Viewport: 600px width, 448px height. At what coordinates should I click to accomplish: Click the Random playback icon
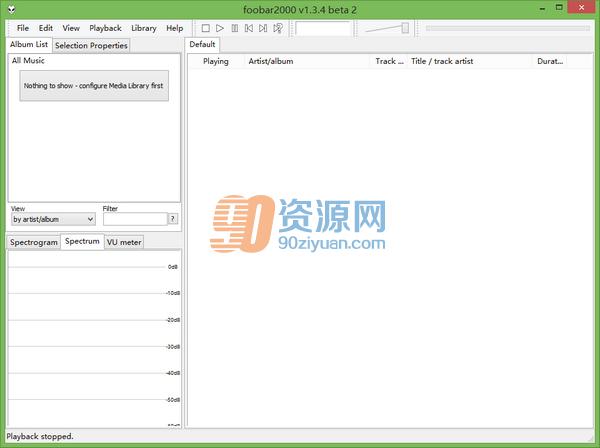278,28
